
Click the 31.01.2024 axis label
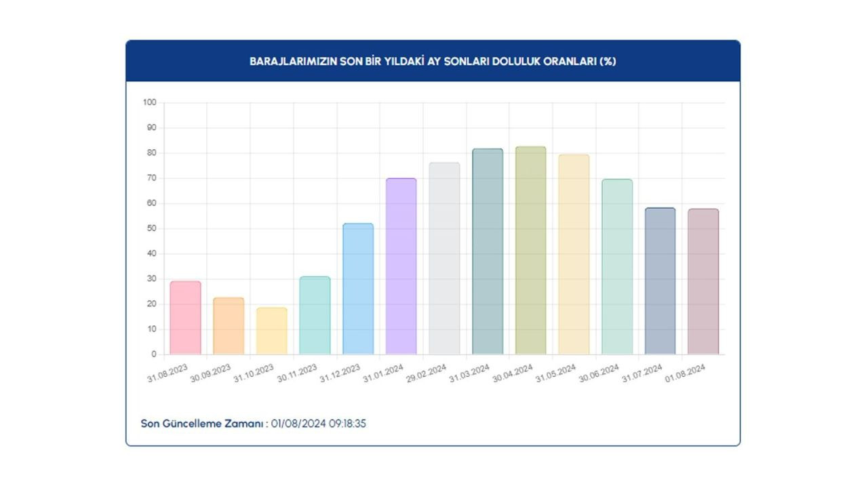(x=383, y=373)
